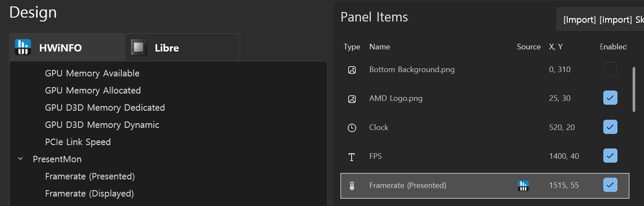
Task: Click the clock icon in Panel Items
Action: pyautogui.click(x=352, y=127)
